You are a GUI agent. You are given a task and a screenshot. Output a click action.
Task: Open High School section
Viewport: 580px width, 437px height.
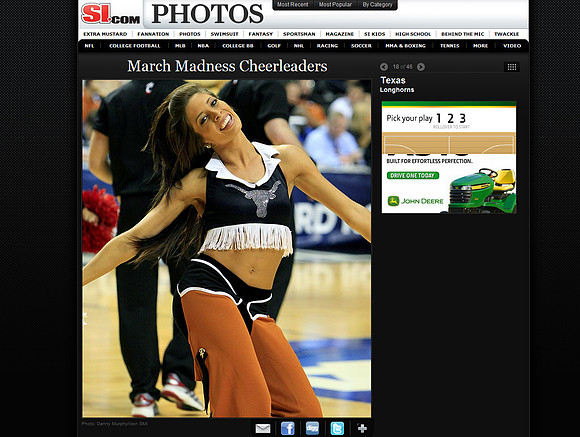point(413,34)
